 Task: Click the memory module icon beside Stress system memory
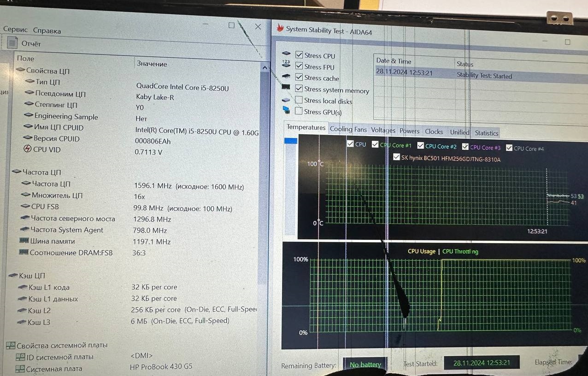tap(286, 87)
